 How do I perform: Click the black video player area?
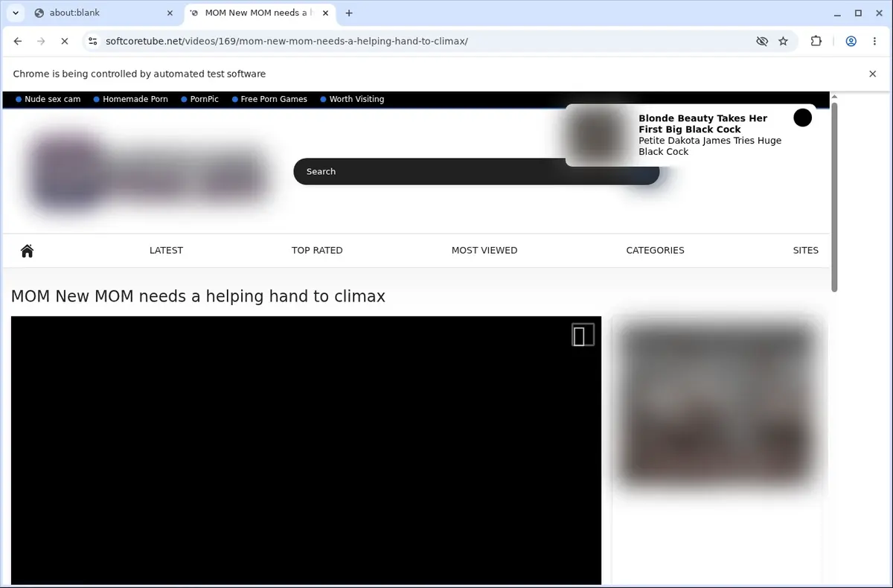click(x=306, y=450)
